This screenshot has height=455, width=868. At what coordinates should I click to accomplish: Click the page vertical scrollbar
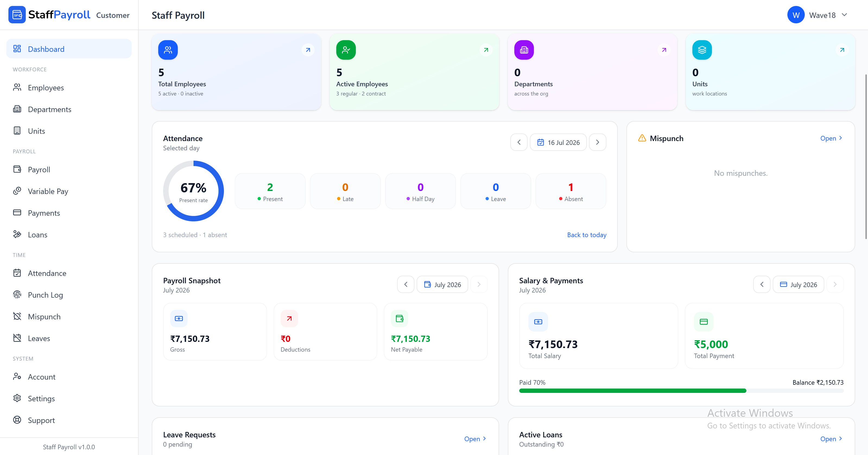[866, 157]
